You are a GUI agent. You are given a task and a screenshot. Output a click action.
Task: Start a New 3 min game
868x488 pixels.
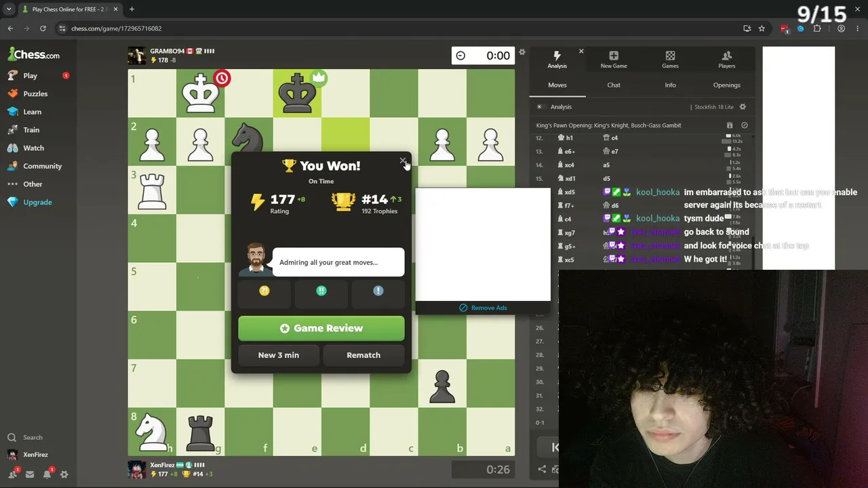point(279,355)
